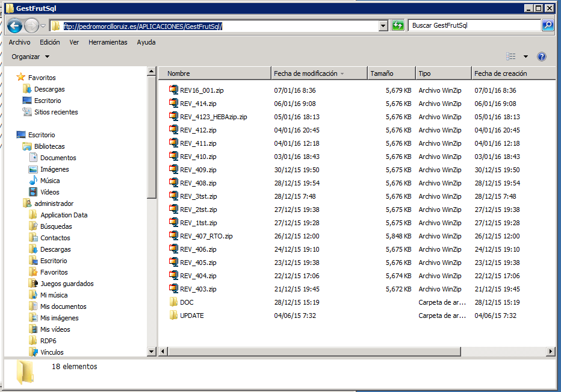
Task: Click the change view icon in toolbar
Action: tap(511, 57)
